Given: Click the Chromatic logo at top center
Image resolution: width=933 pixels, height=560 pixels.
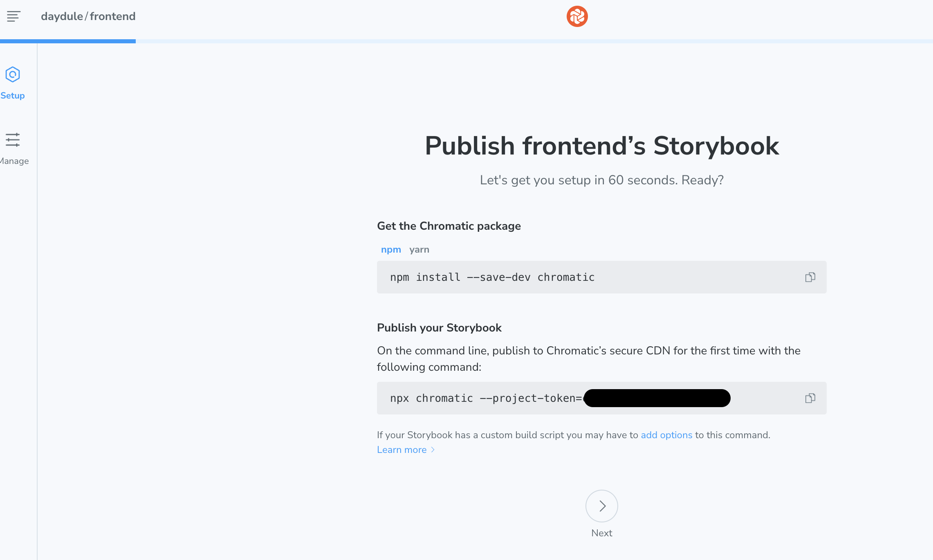Looking at the screenshot, I should coord(577,16).
